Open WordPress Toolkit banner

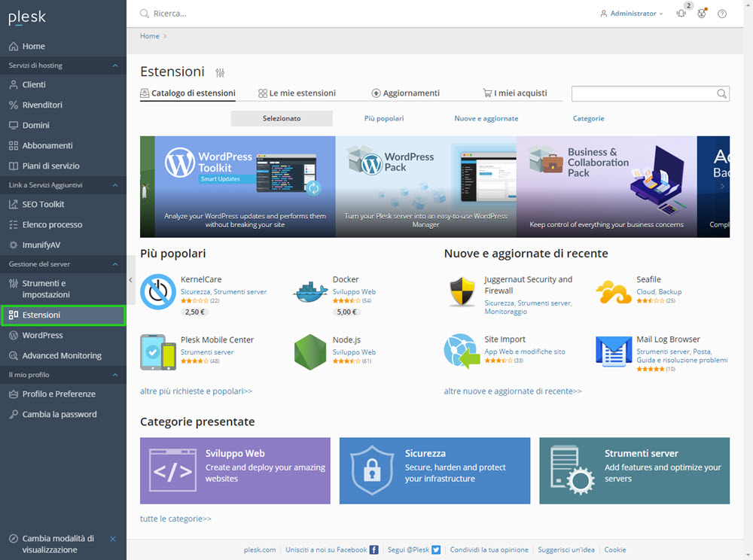click(245, 187)
